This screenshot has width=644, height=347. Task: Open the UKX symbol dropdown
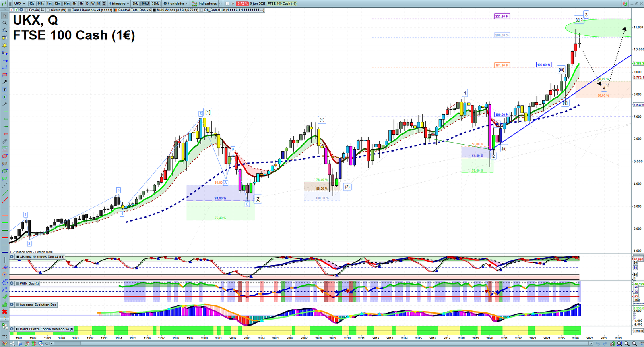(19, 4)
